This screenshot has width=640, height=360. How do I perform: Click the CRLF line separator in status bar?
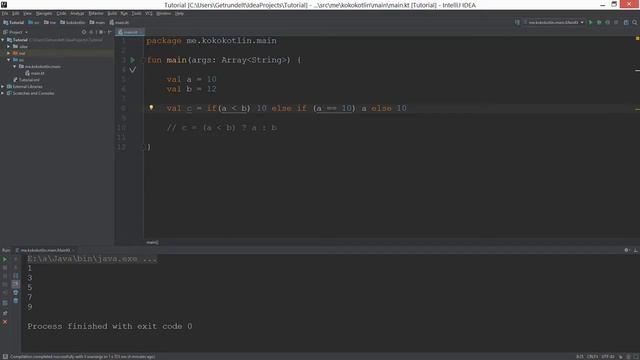[592, 356]
